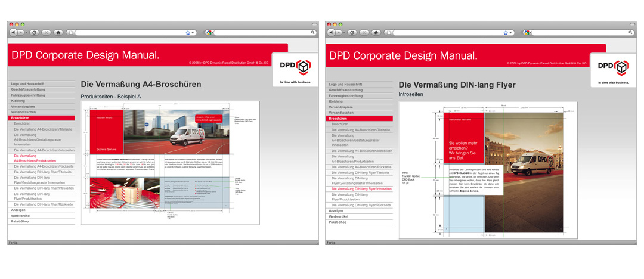Click page icon beside A4-Broschüren address bar
The height and width of the screenshot is (279, 644).
pyautogui.click(x=70, y=32)
